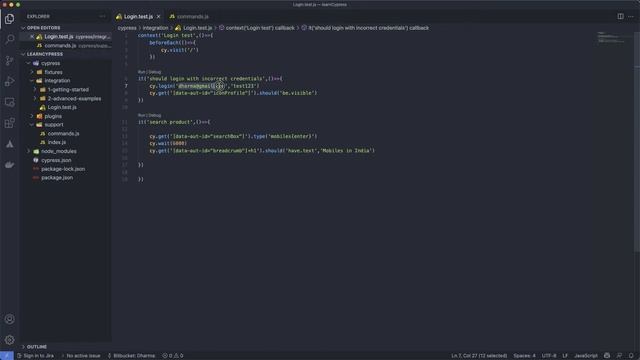Click the remote window indicator in status bar
This screenshot has height=360, width=640.
(7, 356)
